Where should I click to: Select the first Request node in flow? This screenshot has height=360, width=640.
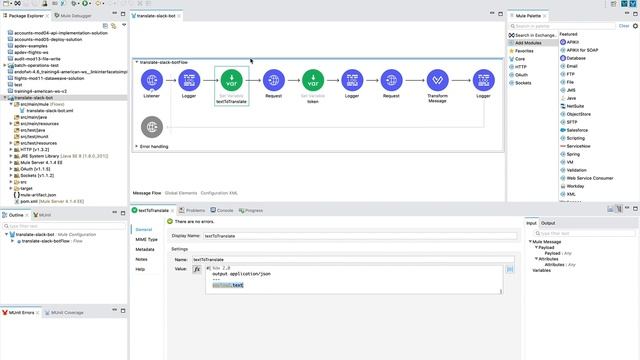click(x=273, y=80)
